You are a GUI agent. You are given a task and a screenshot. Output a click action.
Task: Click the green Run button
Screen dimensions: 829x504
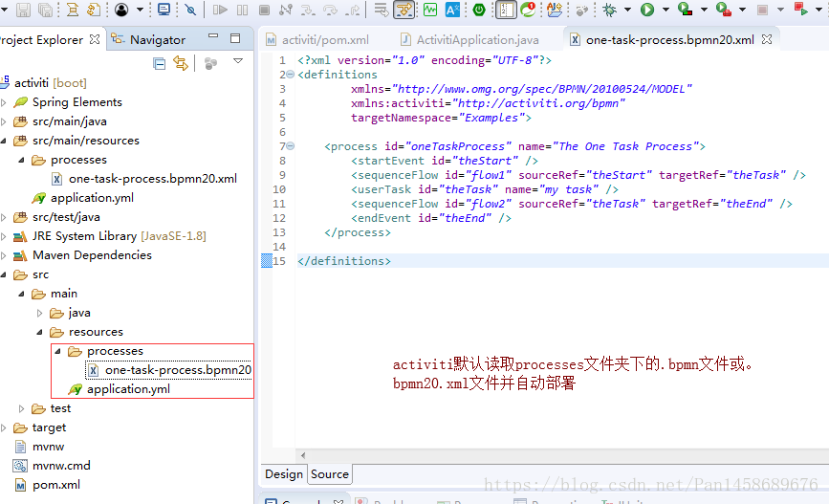pyautogui.click(x=647, y=10)
